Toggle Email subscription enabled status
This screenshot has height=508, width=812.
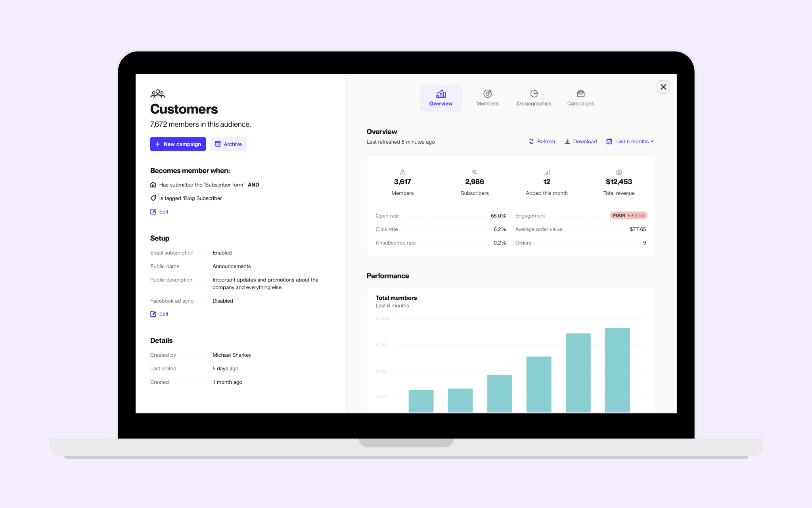coord(222,253)
